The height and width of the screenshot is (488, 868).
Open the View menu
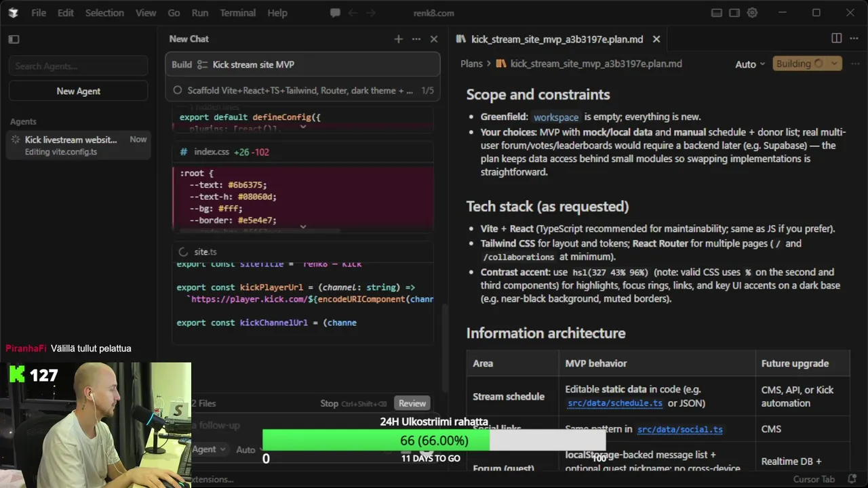pyautogui.click(x=146, y=13)
